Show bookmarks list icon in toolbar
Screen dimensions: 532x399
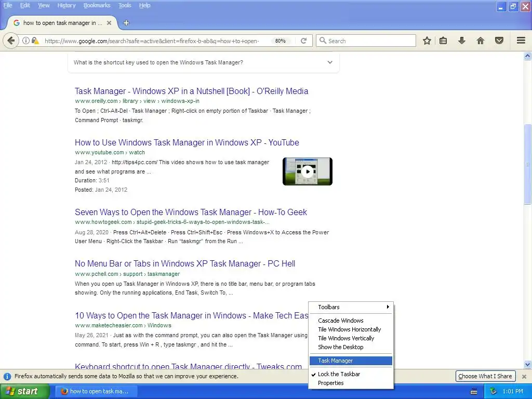[x=443, y=41]
